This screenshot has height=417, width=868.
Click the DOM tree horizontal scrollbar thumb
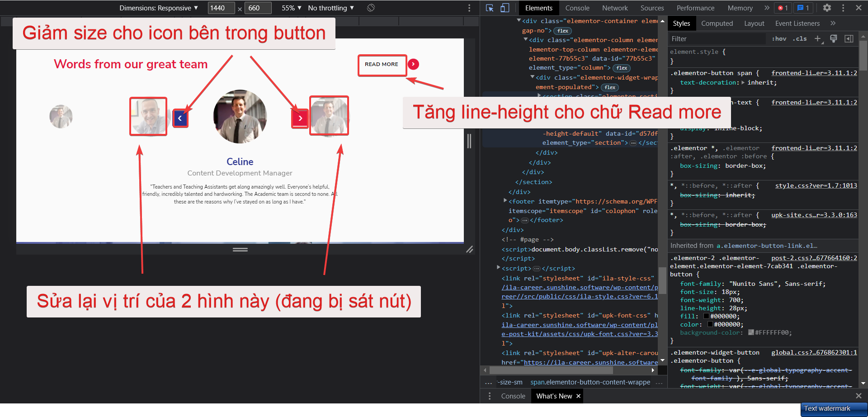point(551,370)
